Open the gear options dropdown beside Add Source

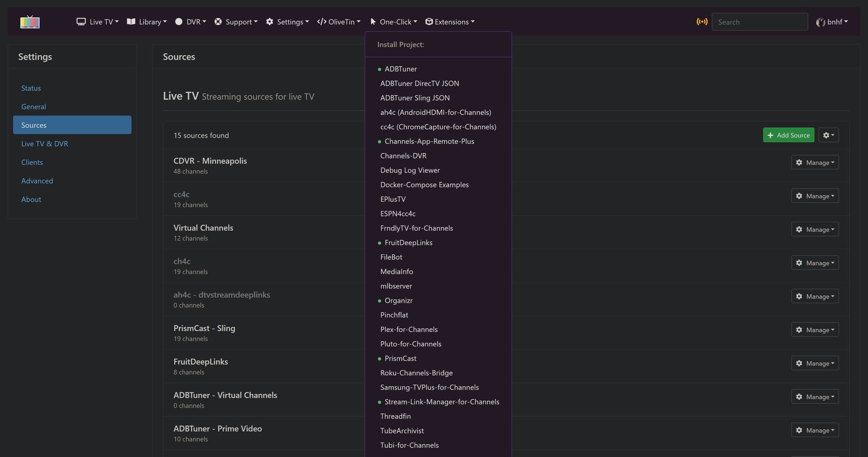[828, 135]
